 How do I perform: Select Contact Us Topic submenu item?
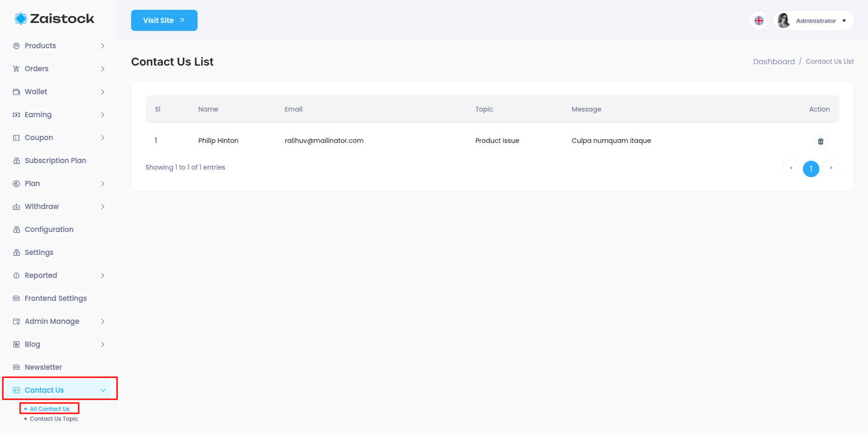tap(54, 419)
